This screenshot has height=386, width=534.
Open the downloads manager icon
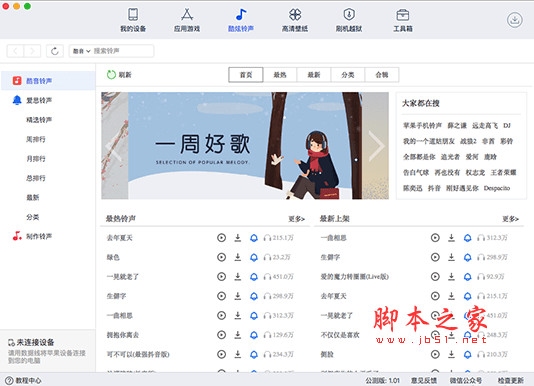click(x=515, y=20)
